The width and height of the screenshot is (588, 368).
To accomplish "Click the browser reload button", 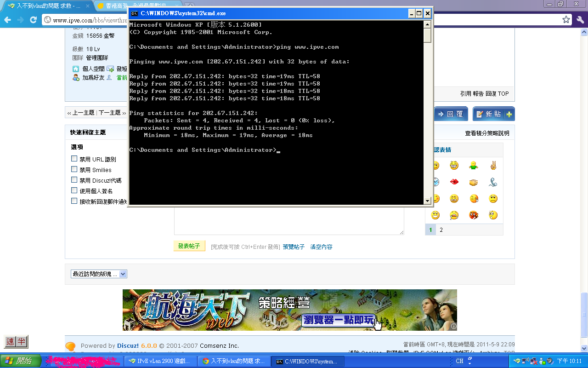I will click(x=33, y=20).
